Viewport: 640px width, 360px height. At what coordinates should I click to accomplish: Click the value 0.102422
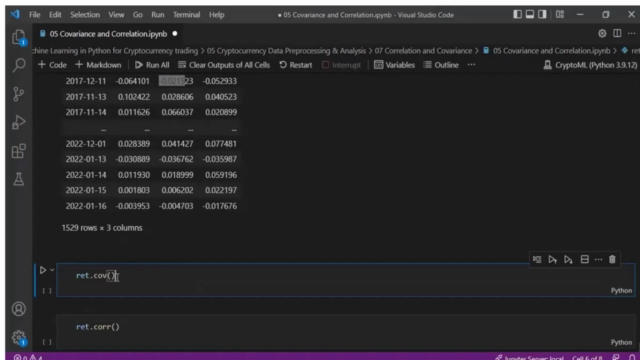tap(134, 97)
